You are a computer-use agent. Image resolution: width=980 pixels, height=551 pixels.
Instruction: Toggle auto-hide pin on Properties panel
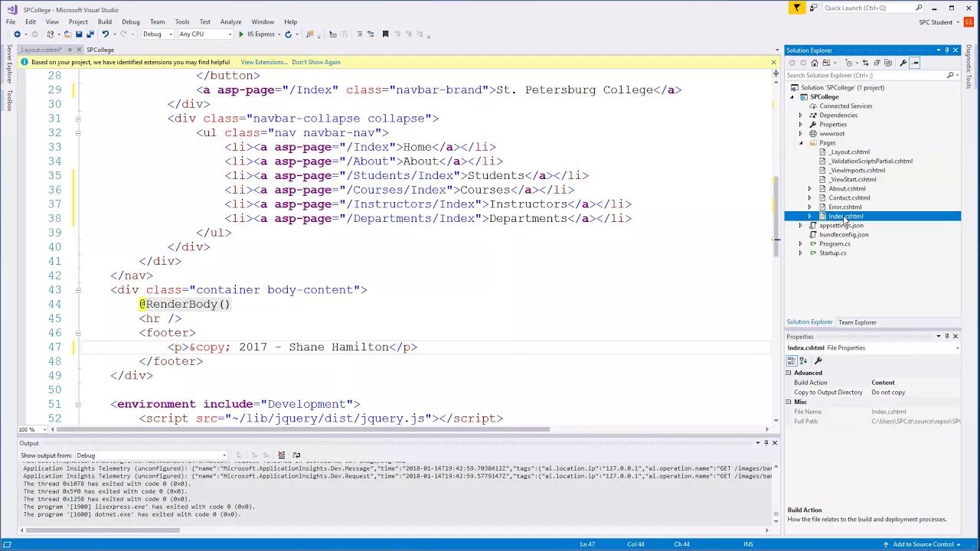point(946,336)
